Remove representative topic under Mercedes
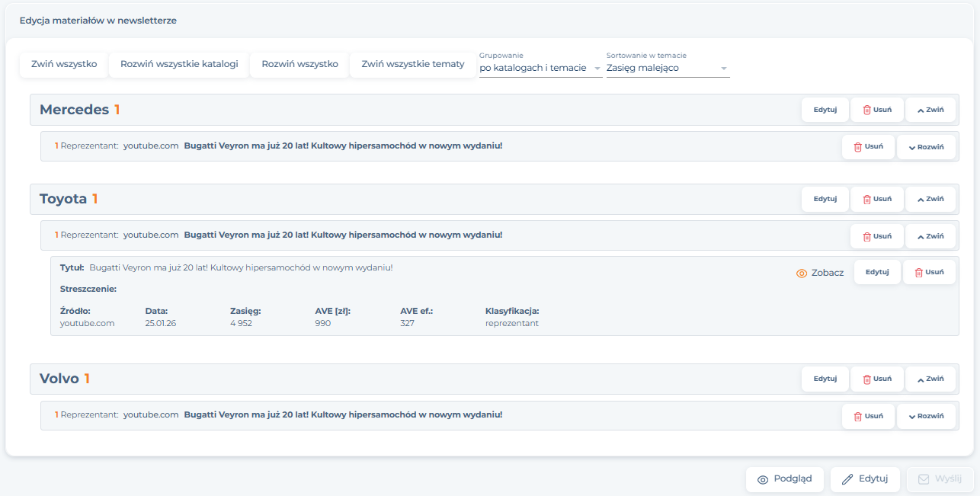980x496 pixels. pyautogui.click(x=868, y=147)
